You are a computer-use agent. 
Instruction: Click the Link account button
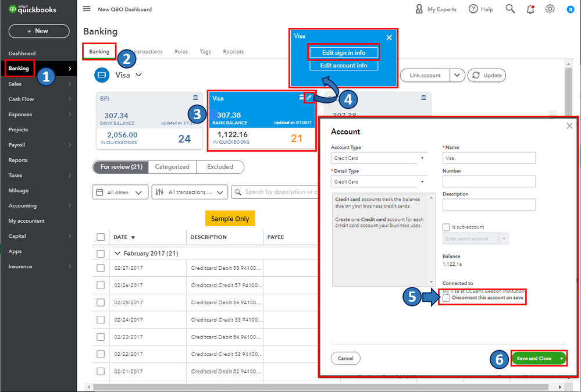[425, 75]
